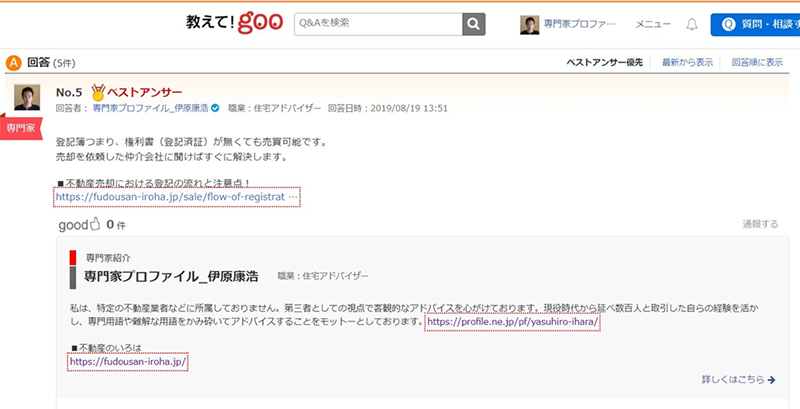The width and height of the screenshot is (800, 409).
Task: Open the fudousan-iroha.jp/sale/flow-of-registrat link
Action: (177, 197)
